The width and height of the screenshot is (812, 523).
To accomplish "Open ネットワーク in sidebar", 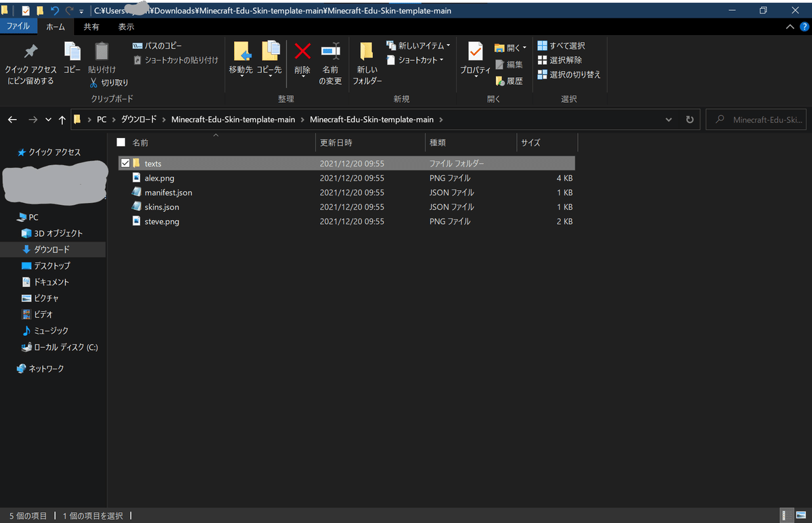I will coord(40,369).
